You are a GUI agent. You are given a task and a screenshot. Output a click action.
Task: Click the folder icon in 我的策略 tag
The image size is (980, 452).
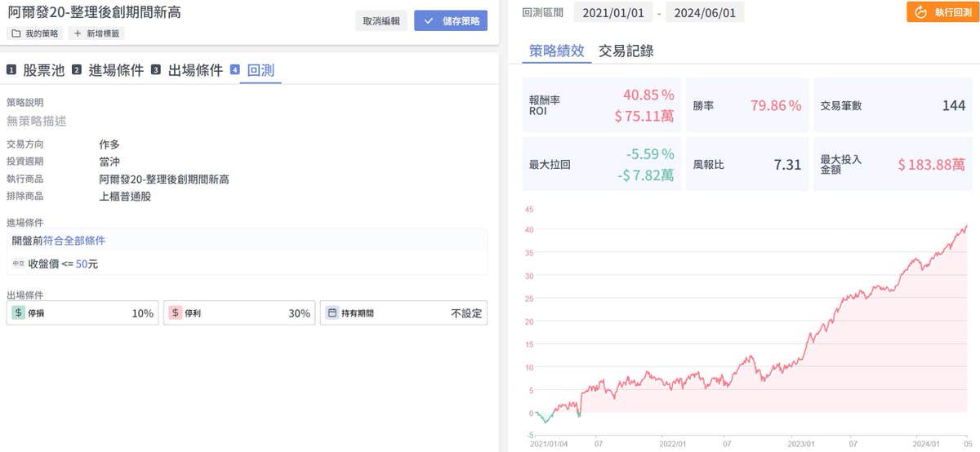(x=16, y=33)
